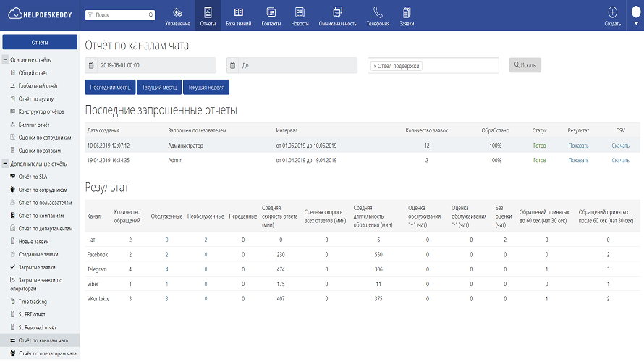This screenshot has height=362, width=644.
Task: Collapse the Дополнительные отчёты group
Action: point(6,164)
